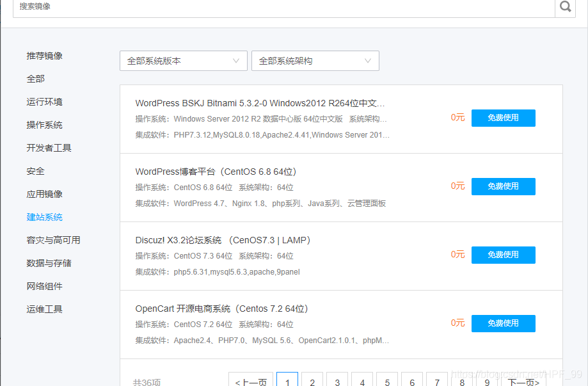Select 建站系统 category
This screenshot has height=386, width=588.
44,217
